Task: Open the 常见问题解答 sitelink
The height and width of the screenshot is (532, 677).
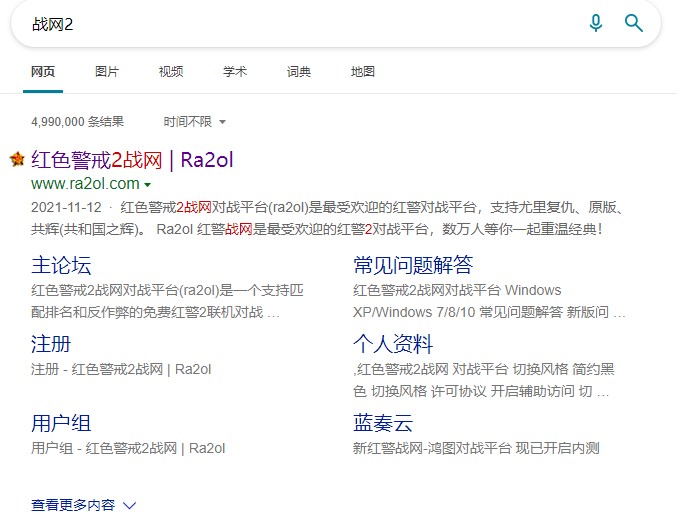Action: [413, 265]
